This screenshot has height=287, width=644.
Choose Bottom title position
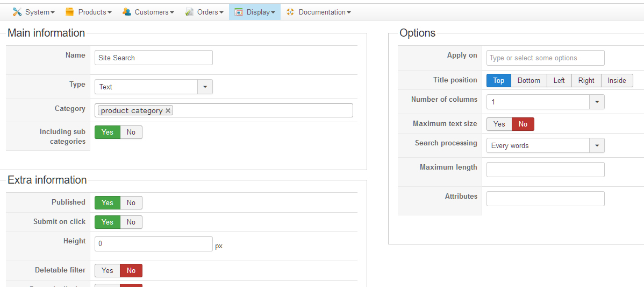[529, 80]
